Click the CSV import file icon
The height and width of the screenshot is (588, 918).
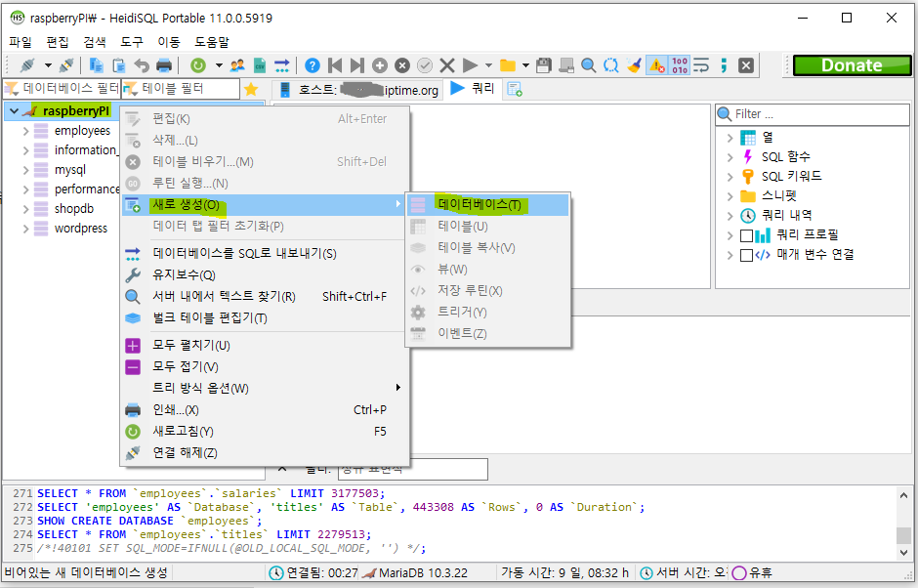point(260,65)
